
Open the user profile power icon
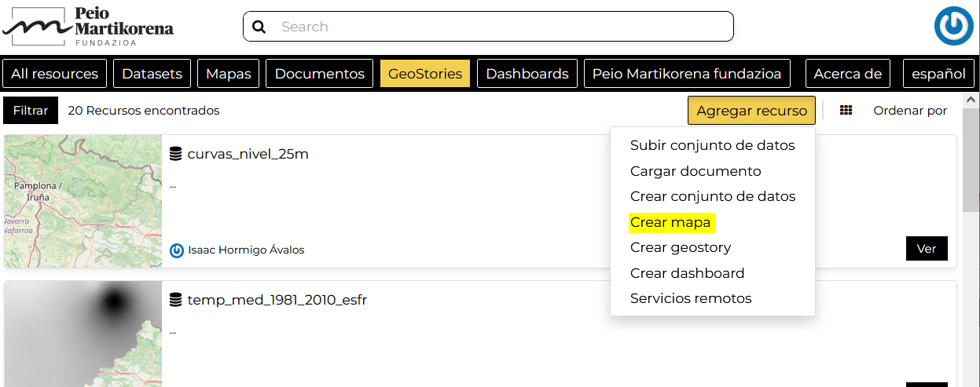click(953, 26)
